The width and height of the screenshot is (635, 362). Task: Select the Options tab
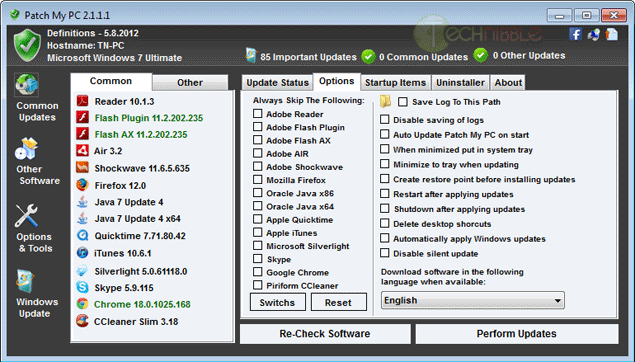click(x=337, y=81)
